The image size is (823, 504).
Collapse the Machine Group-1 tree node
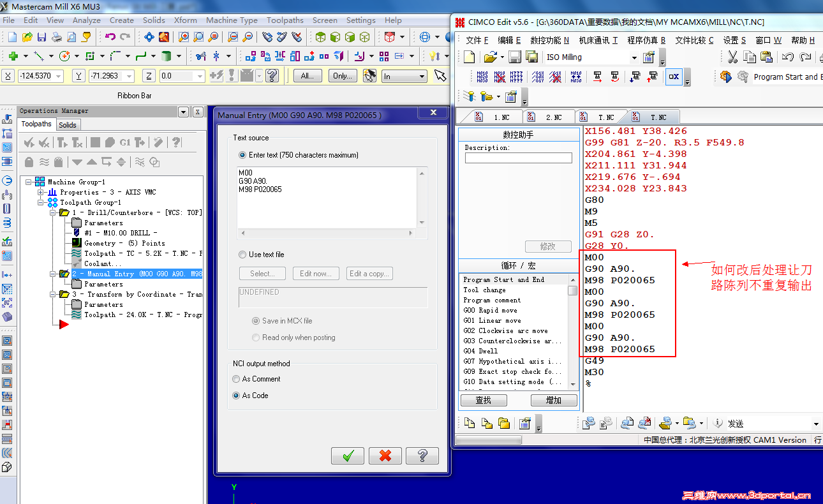(x=29, y=182)
